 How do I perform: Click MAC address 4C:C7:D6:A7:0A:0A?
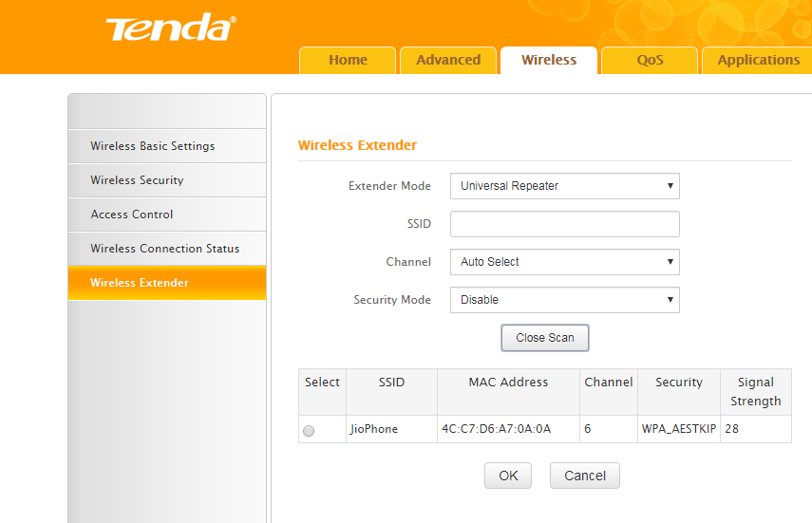(508, 429)
